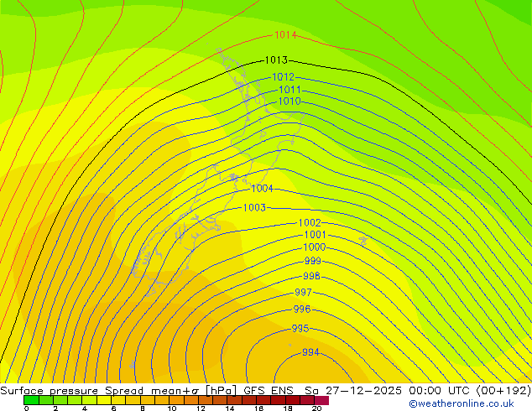Click the crimson legend swatch right of 20
This screenshot has width=532, height=411.
tap(321, 400)
